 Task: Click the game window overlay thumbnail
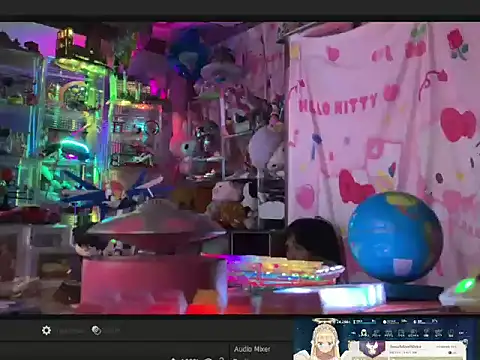click(x=386, y=339)
